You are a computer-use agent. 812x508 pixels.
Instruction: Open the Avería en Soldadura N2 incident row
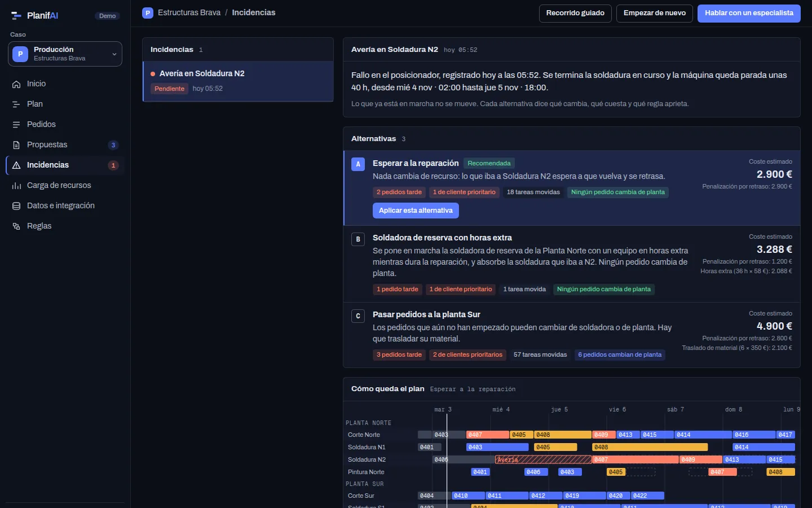pyautogui.click(x=238, y=81)
